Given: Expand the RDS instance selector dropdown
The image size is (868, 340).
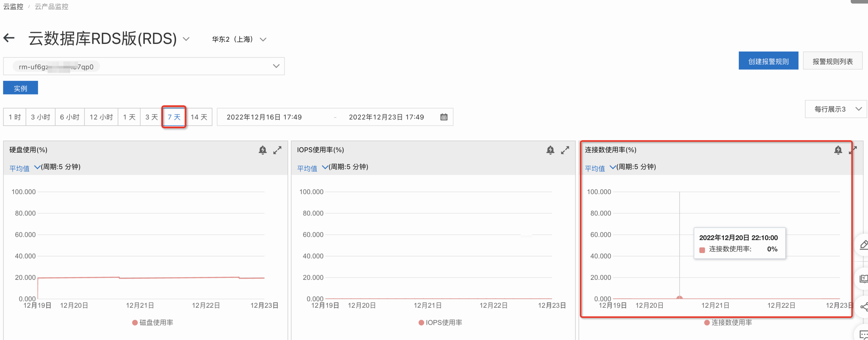Looking at the screenshot, I should click(x=276, y=66).
